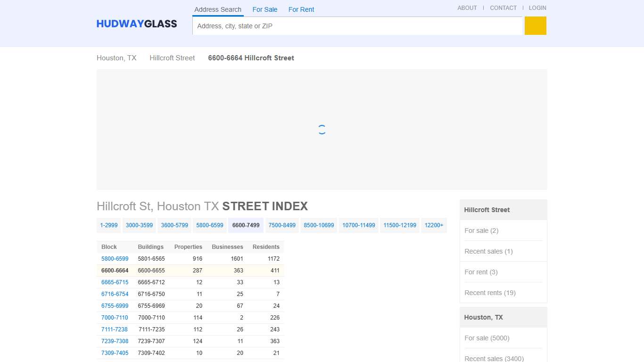
Task: Click the LOGIN link
Action: coord(537,8)
